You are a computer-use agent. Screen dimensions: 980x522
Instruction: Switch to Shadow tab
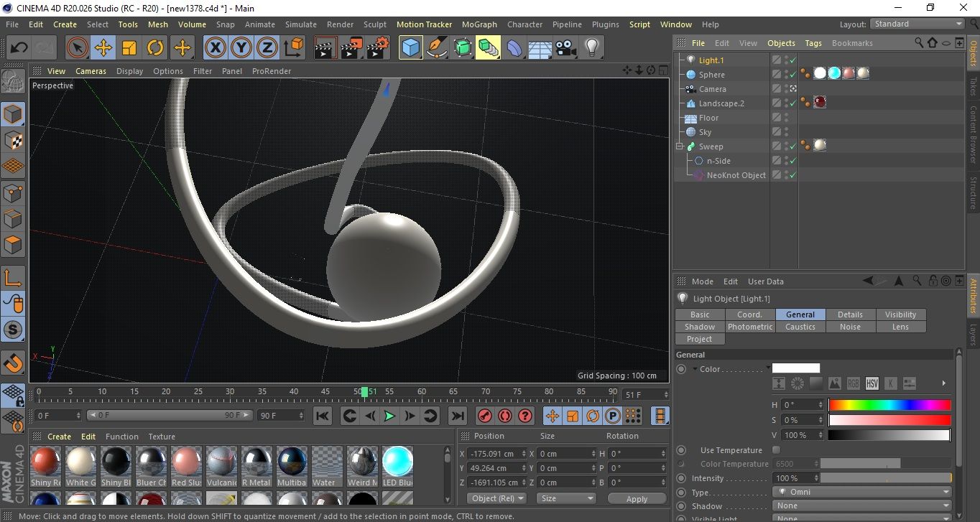click(700, 327)
